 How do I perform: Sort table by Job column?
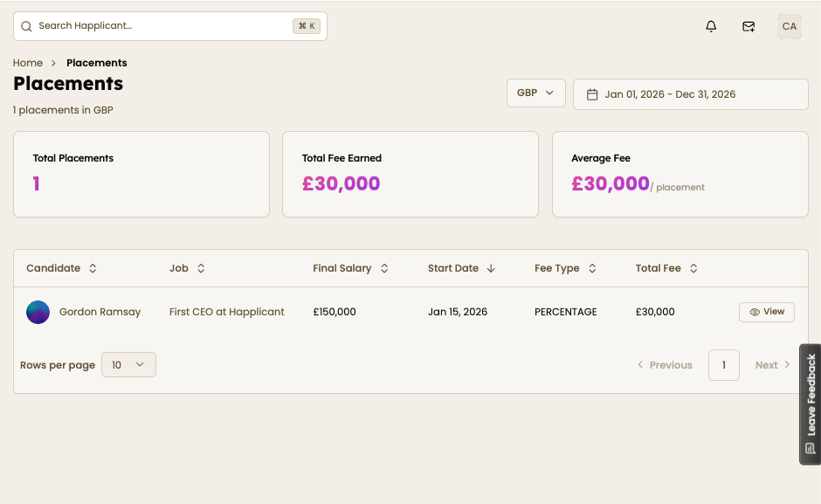pos(201,268)
